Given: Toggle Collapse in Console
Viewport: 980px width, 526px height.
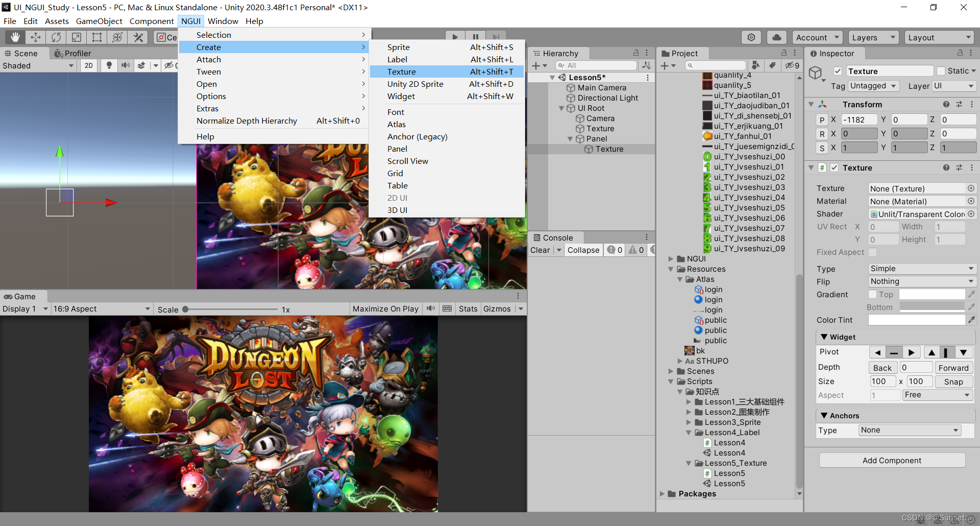Looking at the screenshot, I should coord(583,250).
